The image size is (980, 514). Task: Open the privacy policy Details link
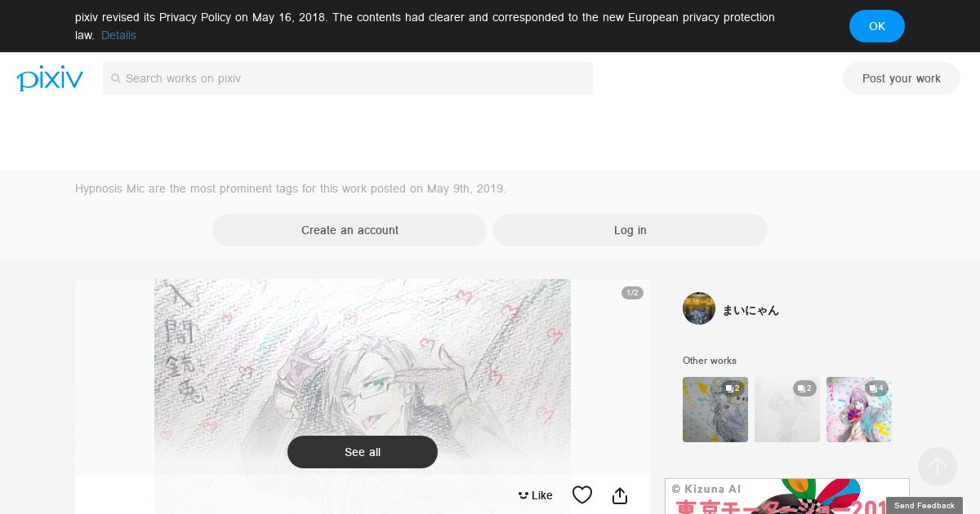[118, 35]
